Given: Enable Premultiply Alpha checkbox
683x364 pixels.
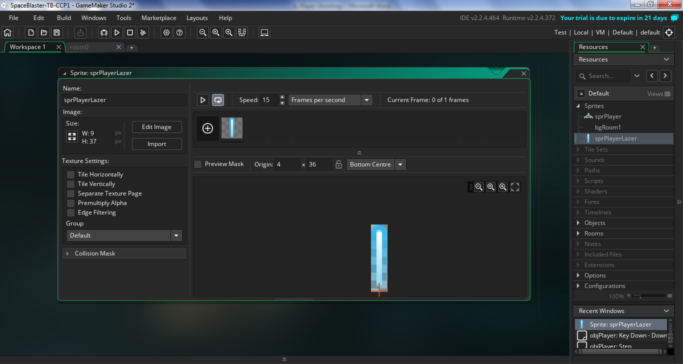Looking at the screenshot, I should click(x=71, y=203).
